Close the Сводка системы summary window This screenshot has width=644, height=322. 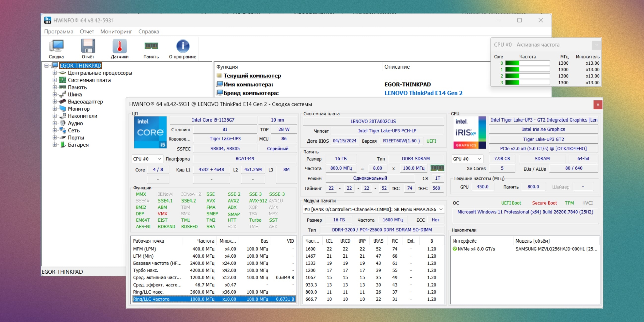pos(598,105)
